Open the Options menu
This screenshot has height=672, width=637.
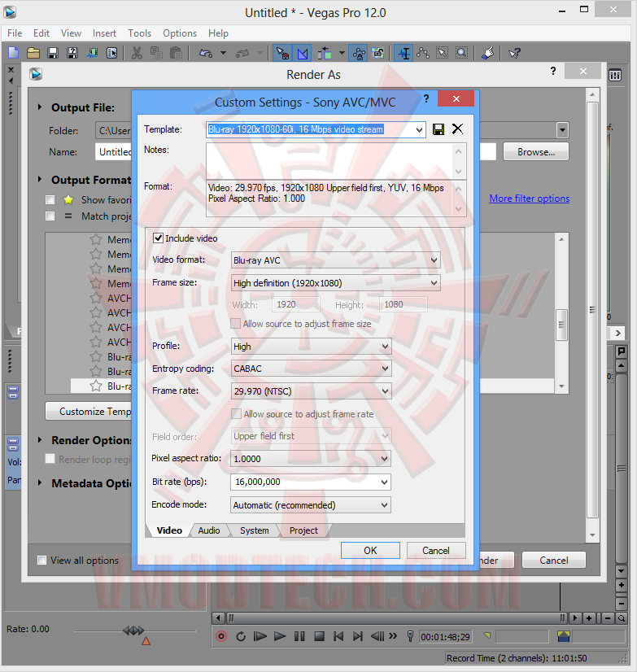click(180, 33)
